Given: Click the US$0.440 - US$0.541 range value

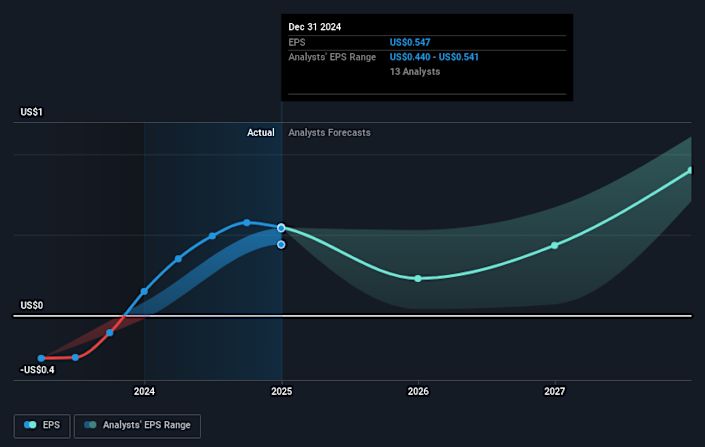Looking at the screenshot, I should click(x=434, y=57).
